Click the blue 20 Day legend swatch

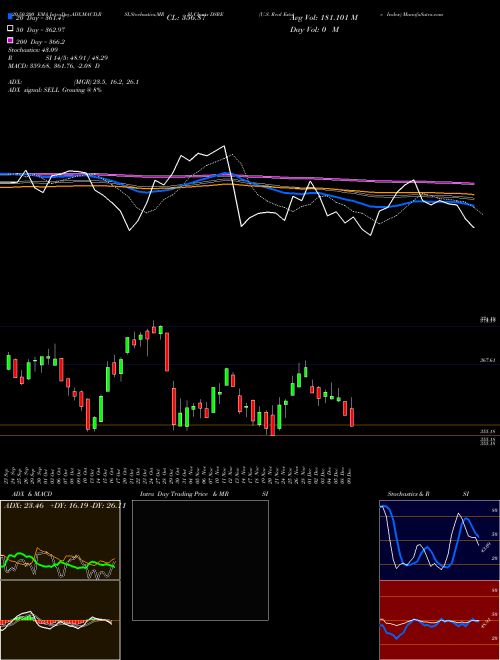10,16
